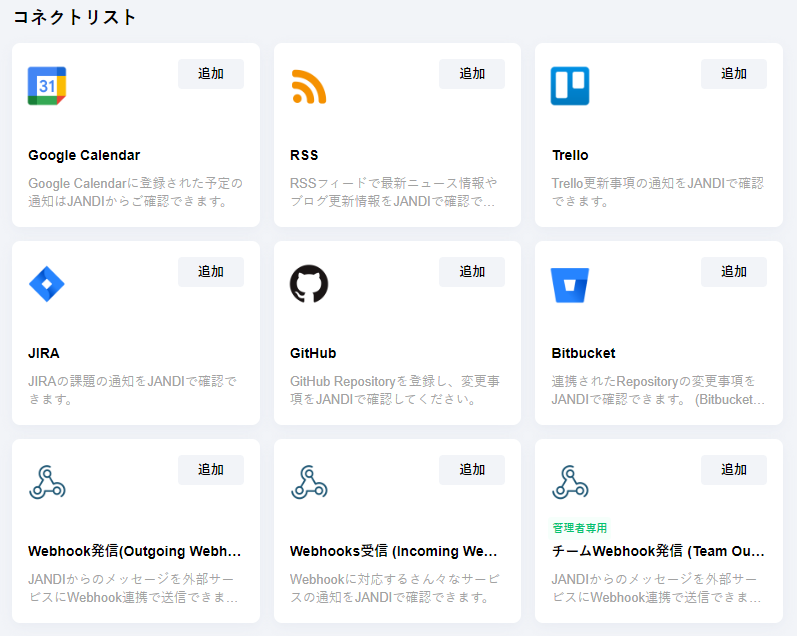Add the RSS connector
This screenshot has width=797, height=636.
(472, 74)
